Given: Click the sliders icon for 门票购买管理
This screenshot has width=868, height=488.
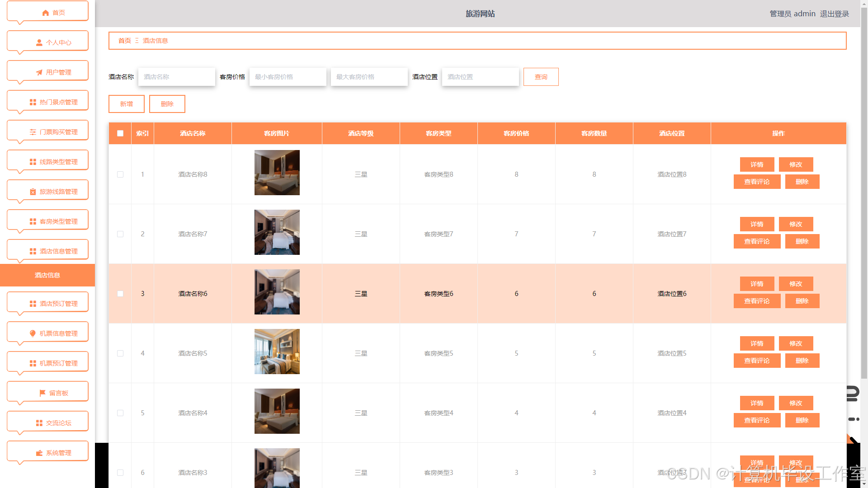Looking at the screenshot, I should tap(33, 132).
